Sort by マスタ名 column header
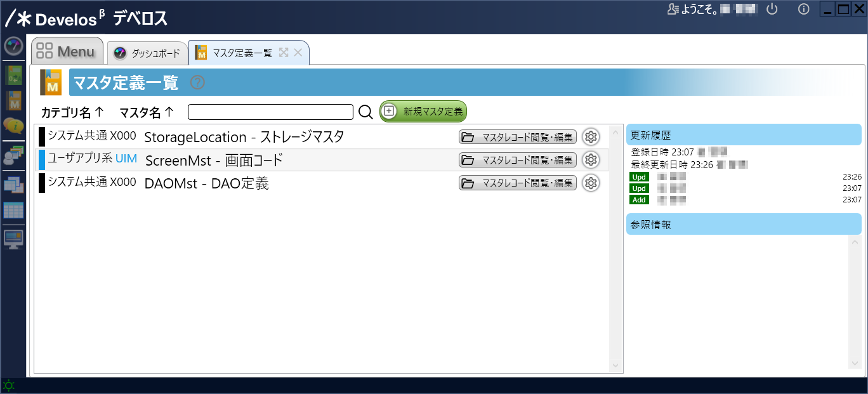Screen dimensions: 868x394 (x=146, y=113)
